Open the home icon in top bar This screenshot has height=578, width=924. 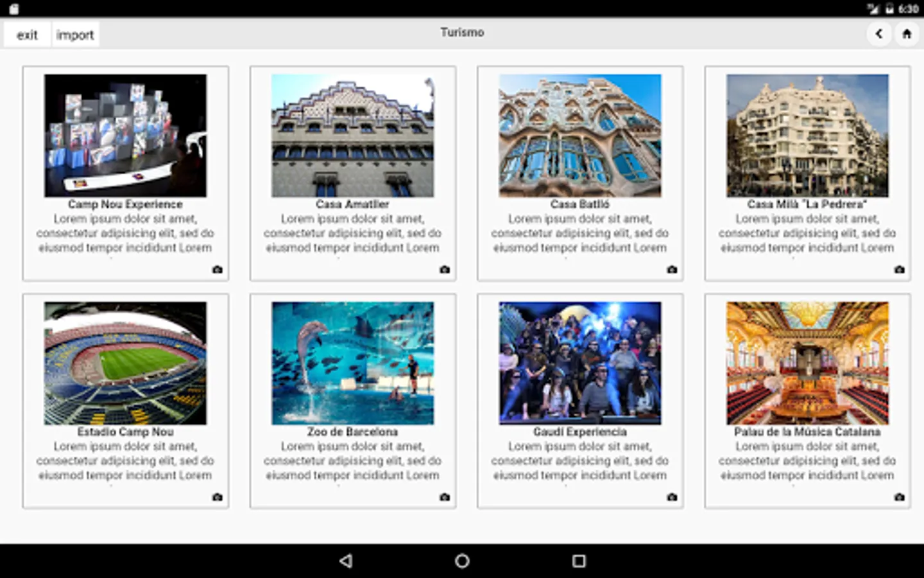[x=907, y=33]
